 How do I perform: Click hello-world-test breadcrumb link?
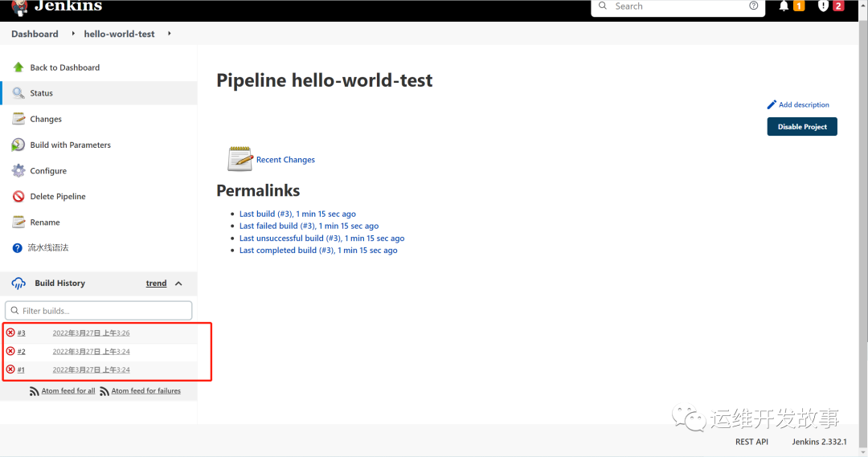(x=120, y=34)
